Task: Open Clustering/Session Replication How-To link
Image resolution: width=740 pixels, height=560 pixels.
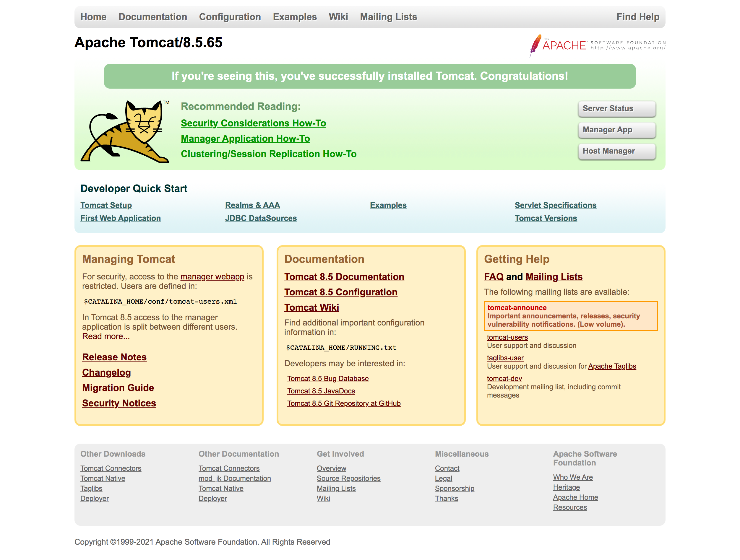Action: pos(269,154)
